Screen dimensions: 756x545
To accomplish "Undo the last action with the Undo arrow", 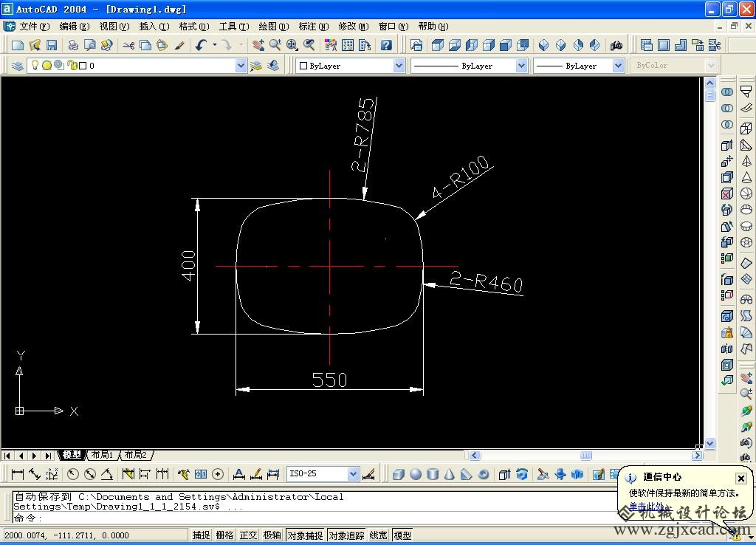I will [201, 45].
